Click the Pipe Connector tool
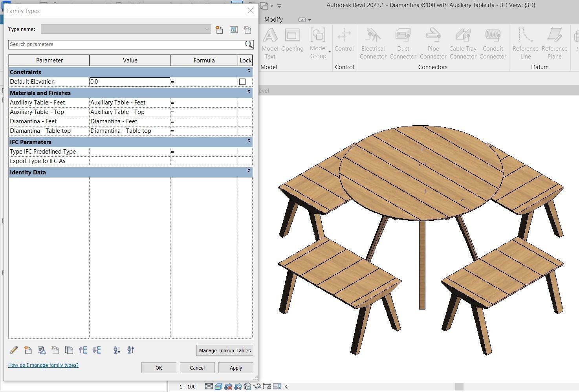 click(x=433, y=44)
